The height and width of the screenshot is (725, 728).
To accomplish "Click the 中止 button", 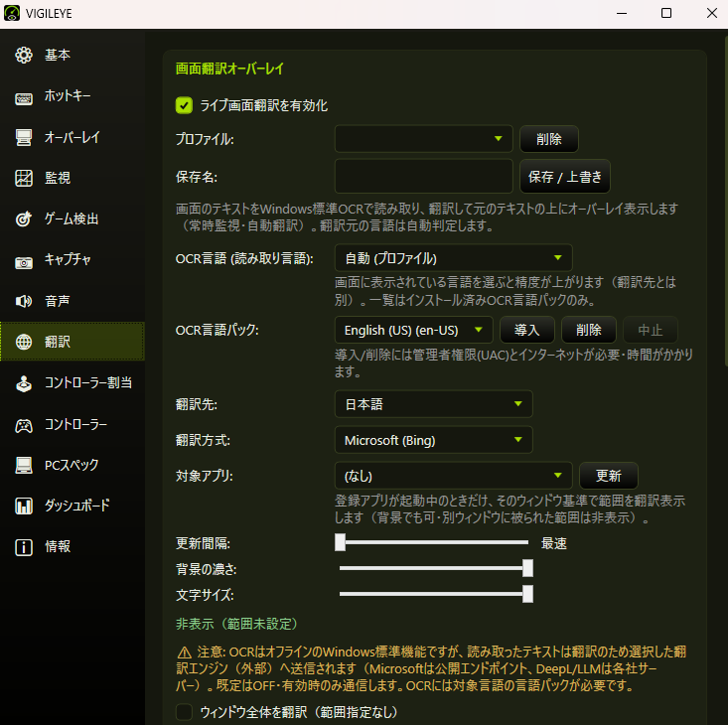I will pos(650,330).
